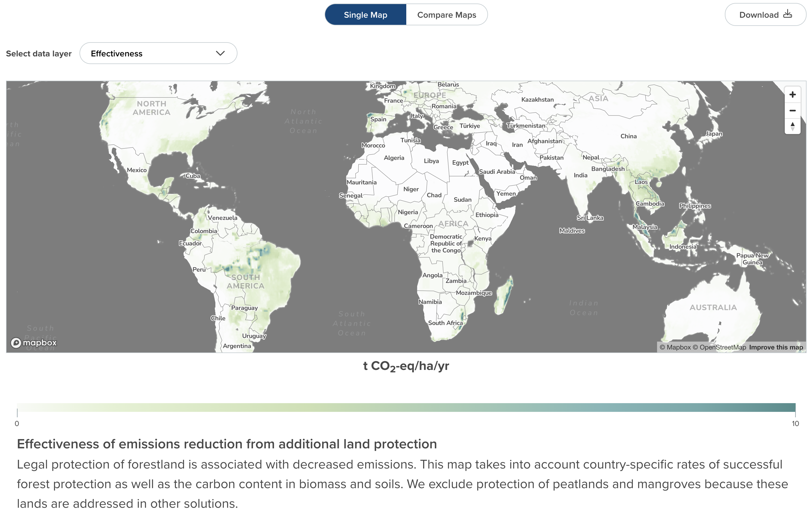The width and height of the screenshot is (812, 517).
Task: Click the AUSTRALIA label on the map
Action: pyautogui.click(x=713, y=308)
